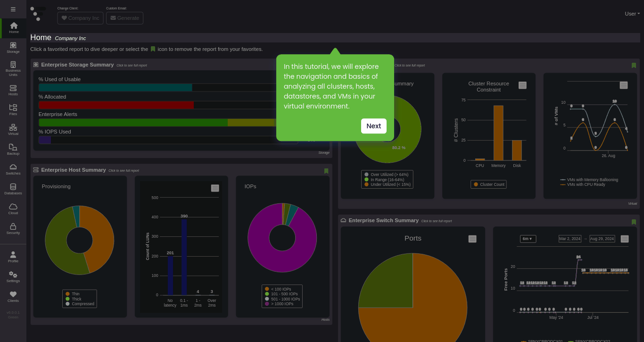The image size is (644, 342).
Task: Open the Backup sidebar icon
Action: 13,150
